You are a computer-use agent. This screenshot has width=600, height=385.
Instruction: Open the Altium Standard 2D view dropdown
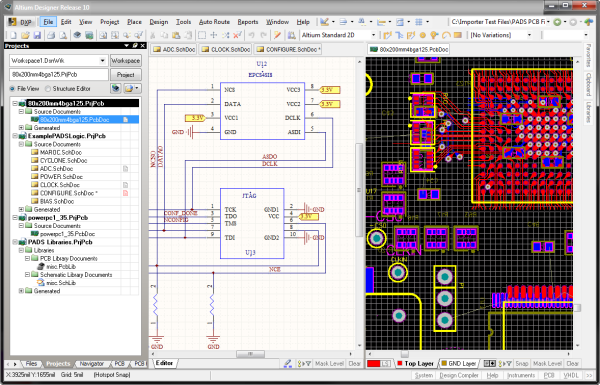373,35
